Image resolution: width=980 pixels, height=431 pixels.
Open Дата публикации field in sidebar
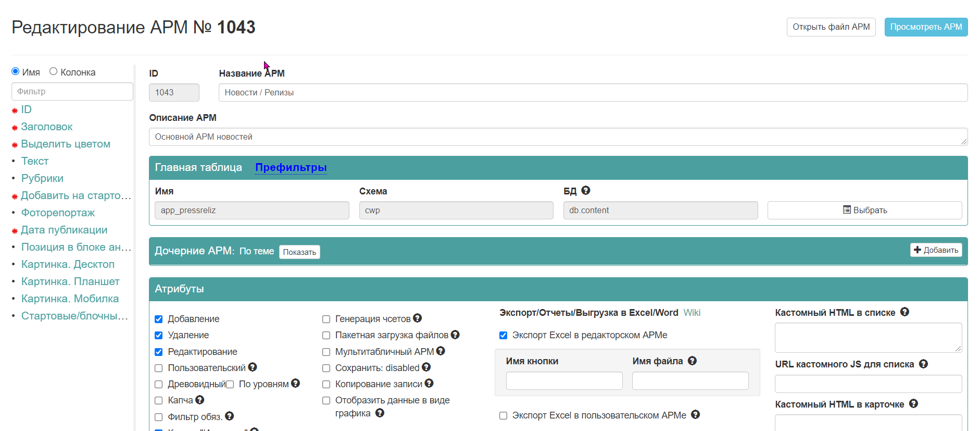tap(64, 230)
